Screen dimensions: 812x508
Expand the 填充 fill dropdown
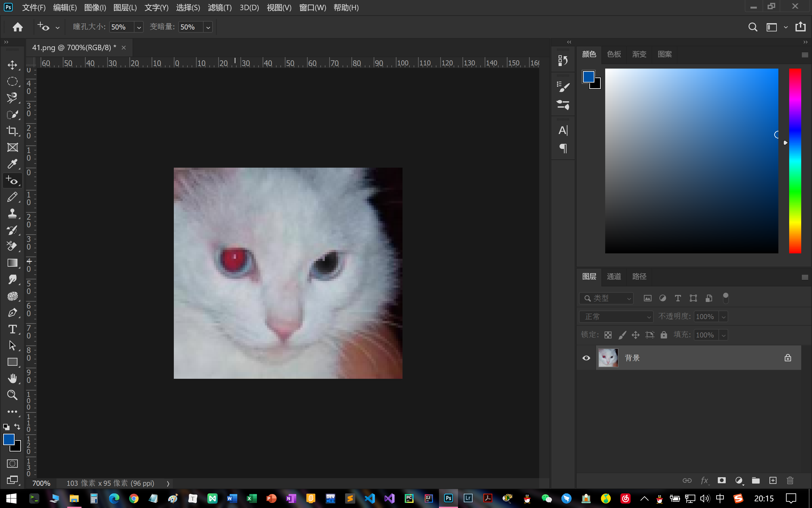click(724, 335)
